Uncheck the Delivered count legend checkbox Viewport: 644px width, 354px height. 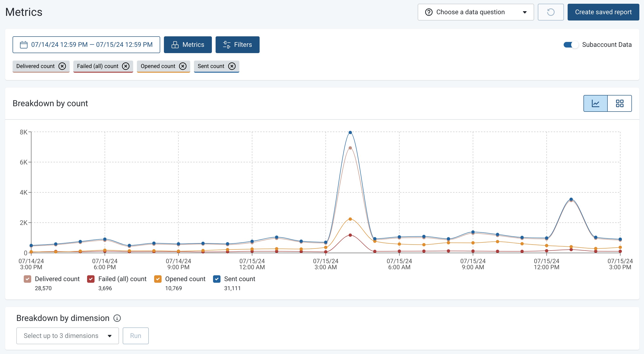pos(27,279)
